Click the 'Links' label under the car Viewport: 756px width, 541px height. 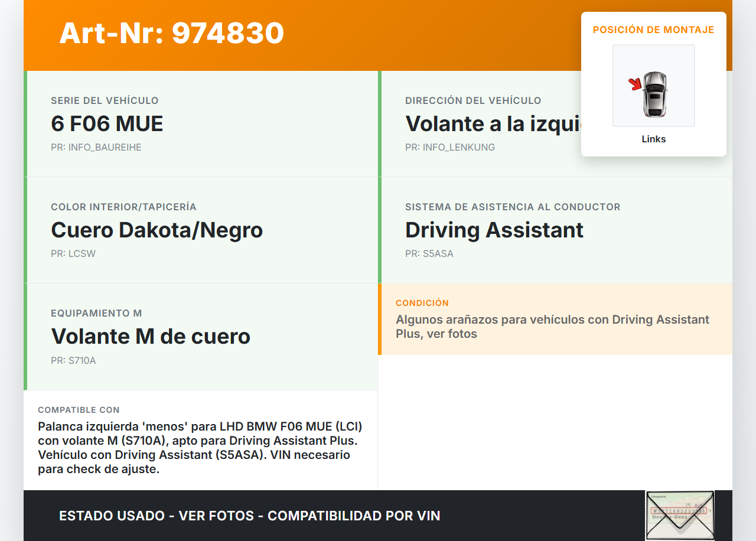(x=653, y=139)
